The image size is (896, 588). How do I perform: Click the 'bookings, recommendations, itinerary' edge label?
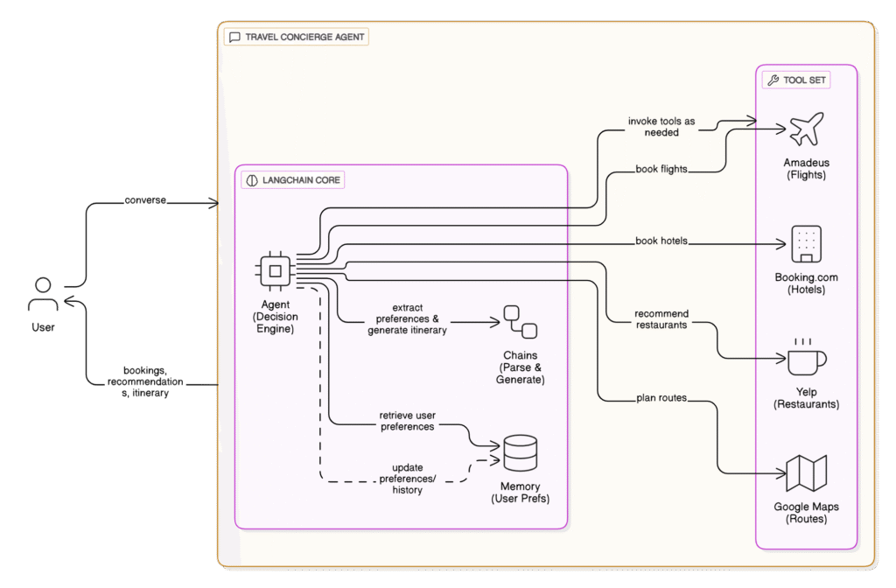(145, 381)
